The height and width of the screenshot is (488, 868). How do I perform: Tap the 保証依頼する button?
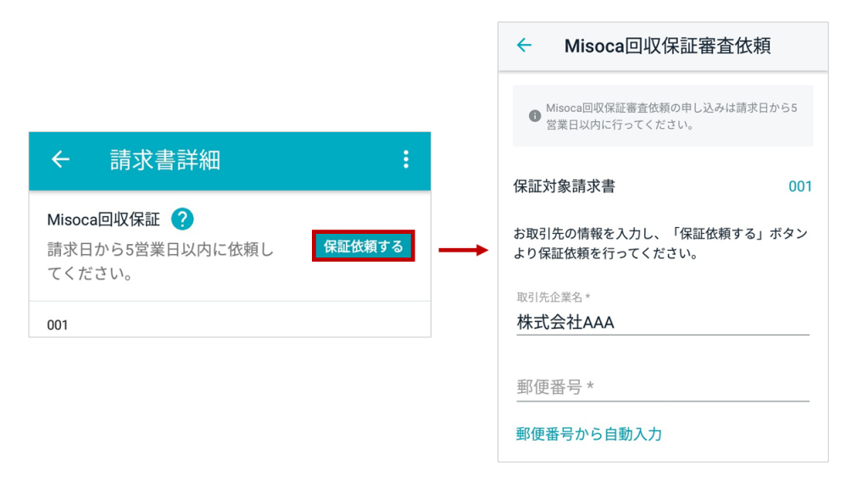[363, 247]
